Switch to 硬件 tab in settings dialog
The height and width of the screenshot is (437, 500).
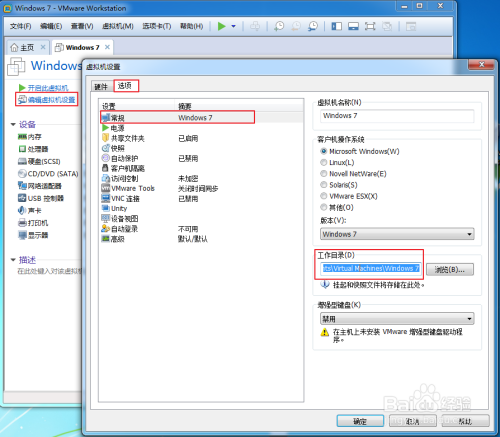101,87
